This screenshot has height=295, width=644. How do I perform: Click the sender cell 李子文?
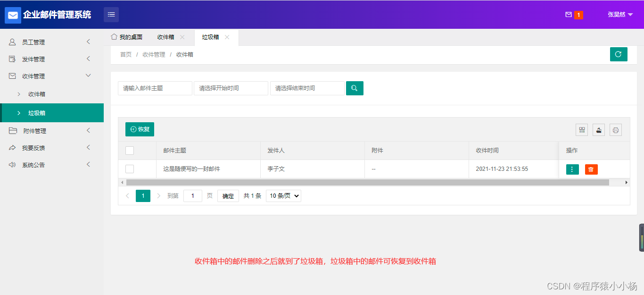tap(276, 169)
